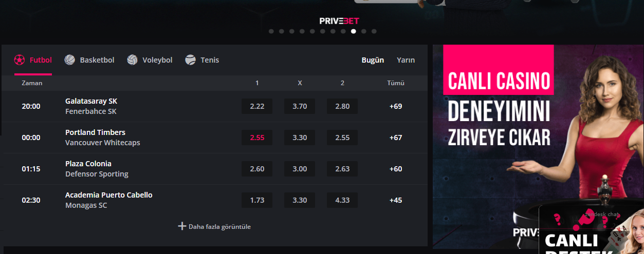Select the currently active white carousel dot

coord(354,31)
